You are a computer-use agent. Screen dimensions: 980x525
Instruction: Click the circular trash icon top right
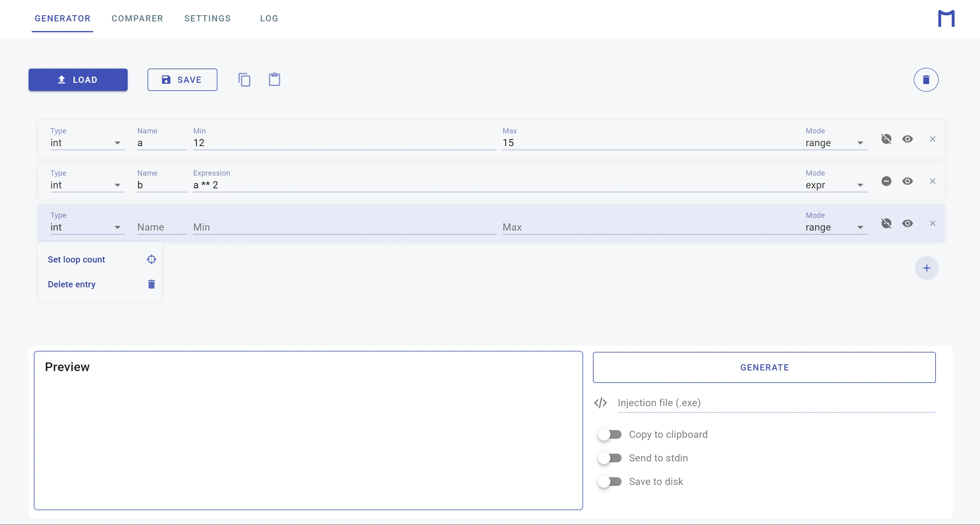tap(926, 80)
